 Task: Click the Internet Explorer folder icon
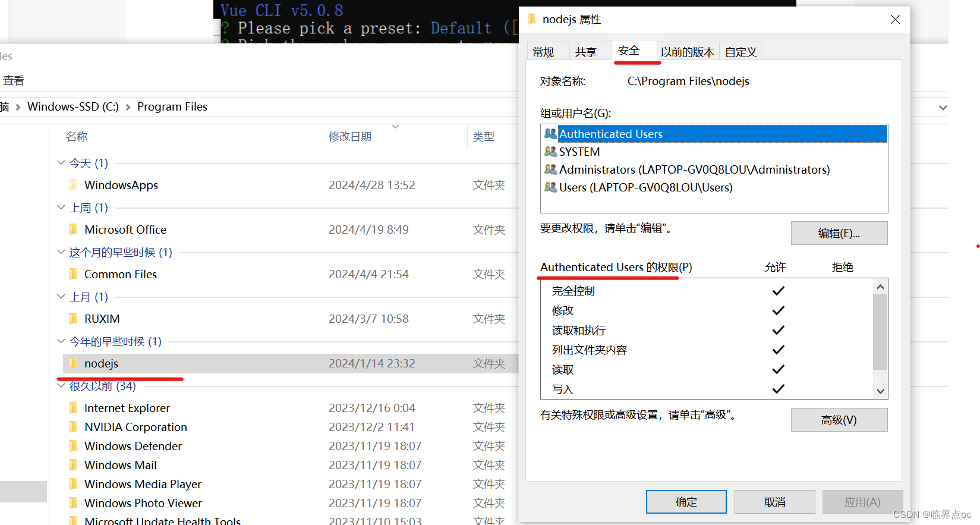coord(73,408)
